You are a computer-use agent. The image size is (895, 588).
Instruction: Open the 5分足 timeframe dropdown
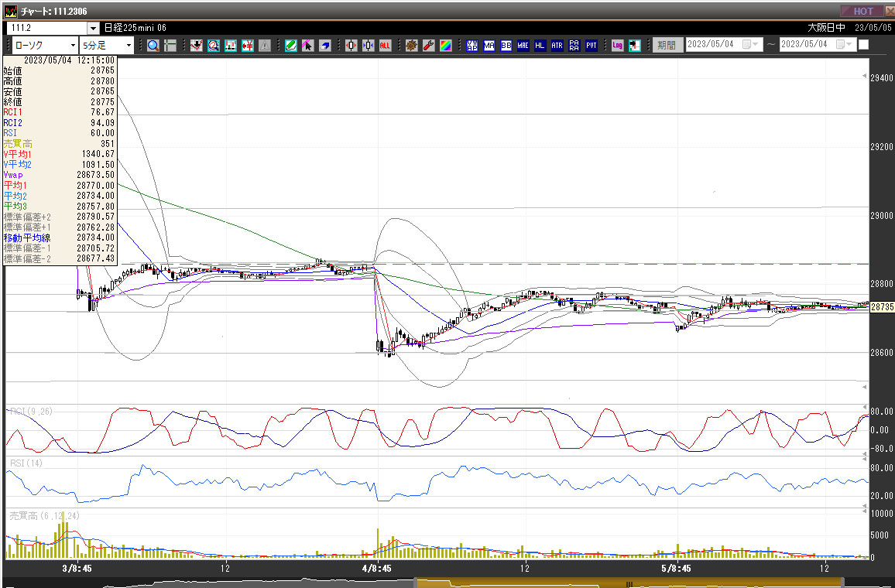pyautogui.click(x=106, y=45)
